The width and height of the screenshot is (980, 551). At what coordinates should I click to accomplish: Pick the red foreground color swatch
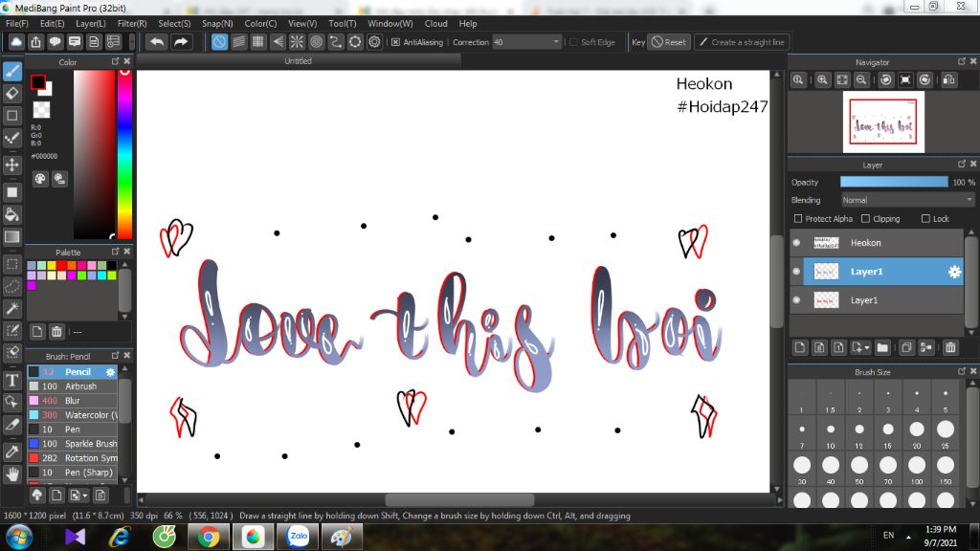[38, 82]
